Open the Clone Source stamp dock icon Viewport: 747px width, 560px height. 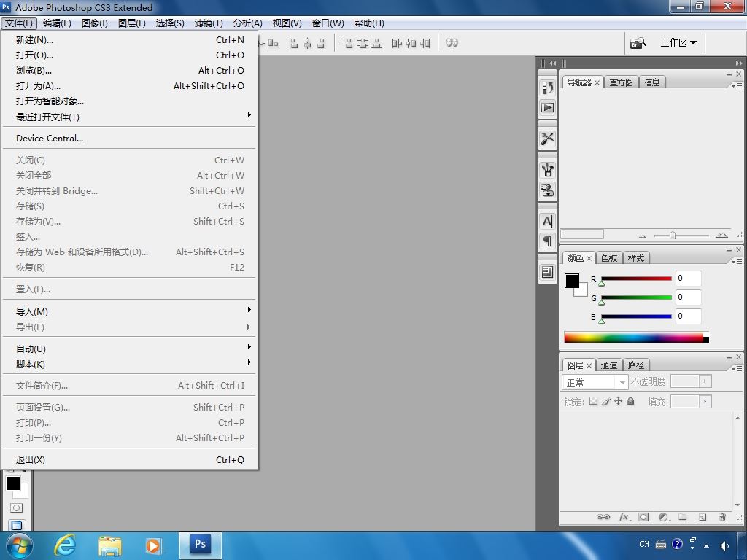(547, 190)
